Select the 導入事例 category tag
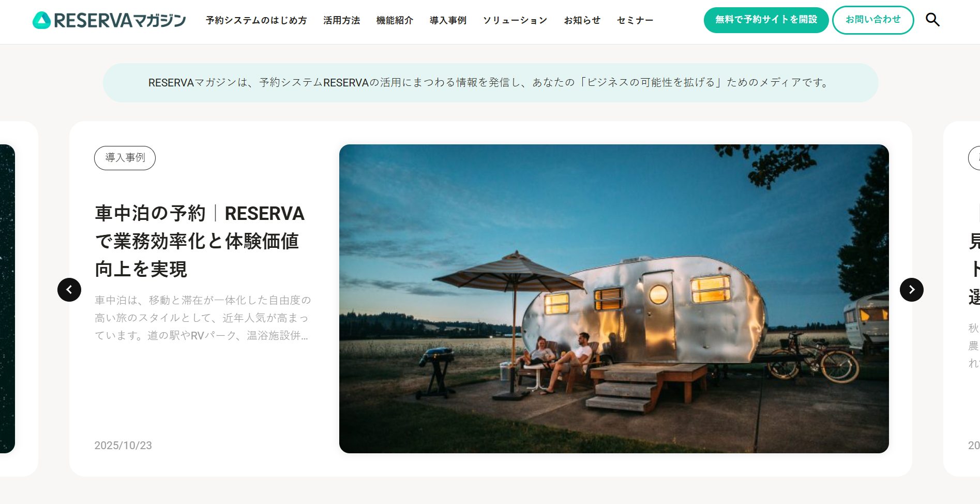980x504 pixels. click(125, 158)
